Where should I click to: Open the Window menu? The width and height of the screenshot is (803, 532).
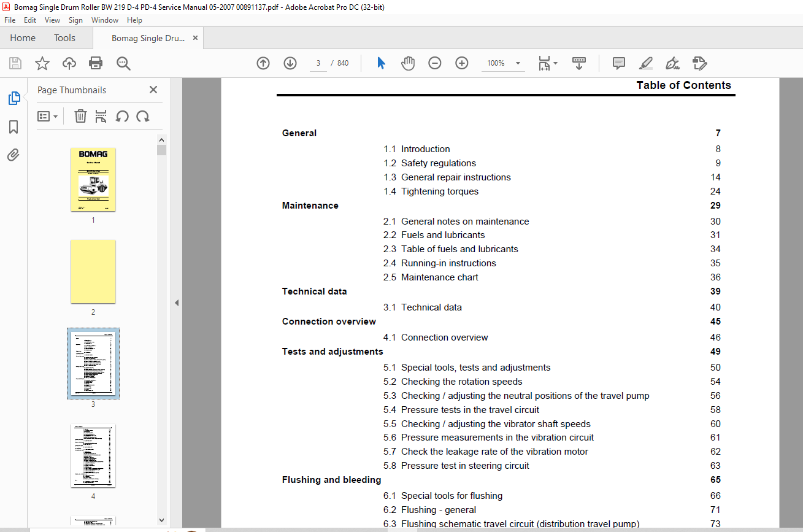[x=105, y=20]
